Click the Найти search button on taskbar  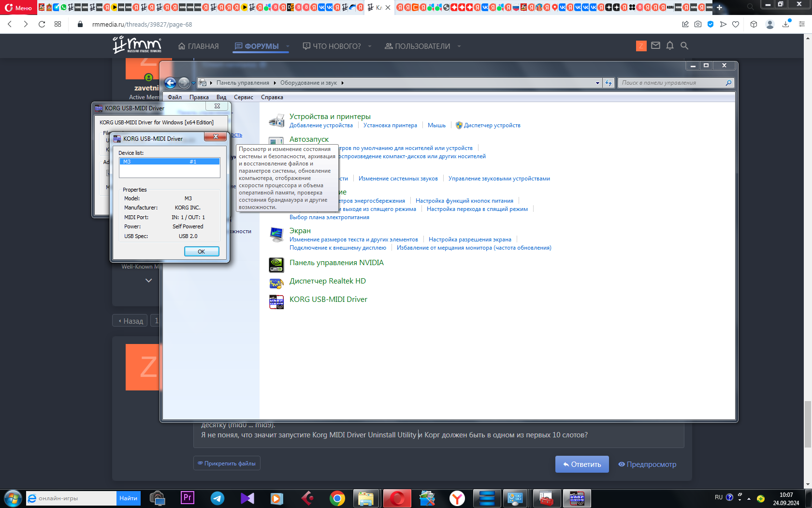coord(128,498)
